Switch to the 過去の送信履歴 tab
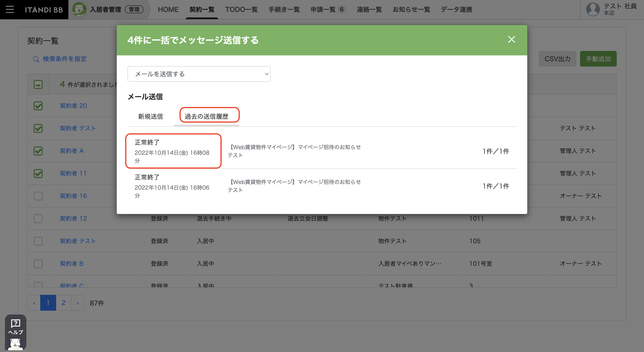 pos(206,116)
